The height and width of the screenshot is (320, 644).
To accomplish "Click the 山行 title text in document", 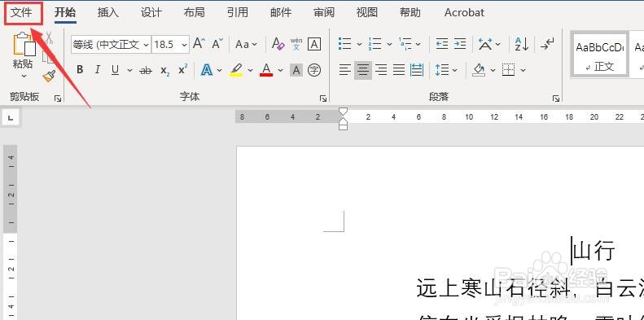I will [x=594, y=251].
